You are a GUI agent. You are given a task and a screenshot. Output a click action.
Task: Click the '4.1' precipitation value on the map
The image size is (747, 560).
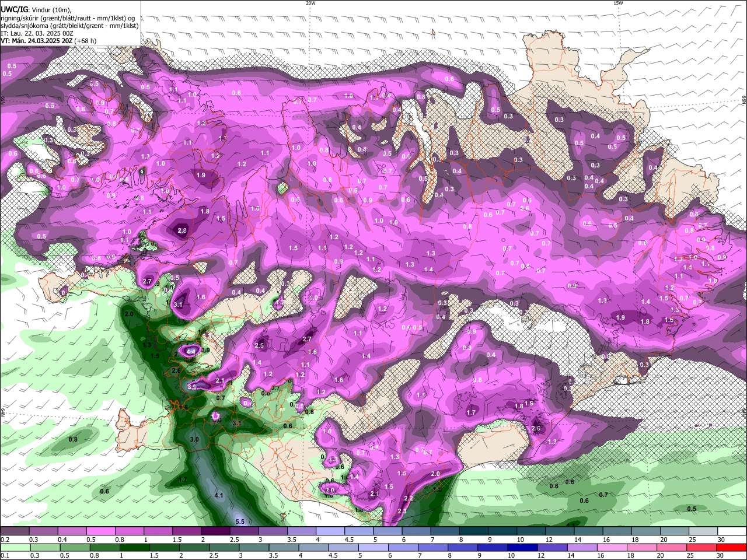pos(219,495)
